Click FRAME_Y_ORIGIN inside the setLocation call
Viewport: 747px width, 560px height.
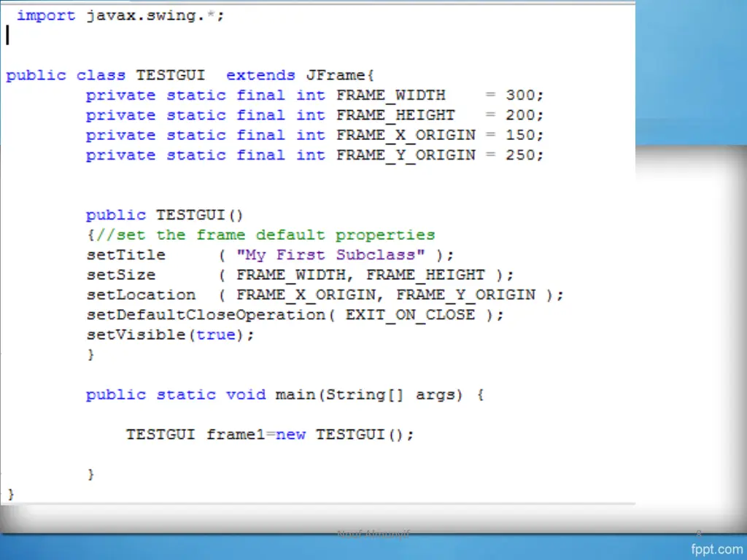click(x=466, y=295)
